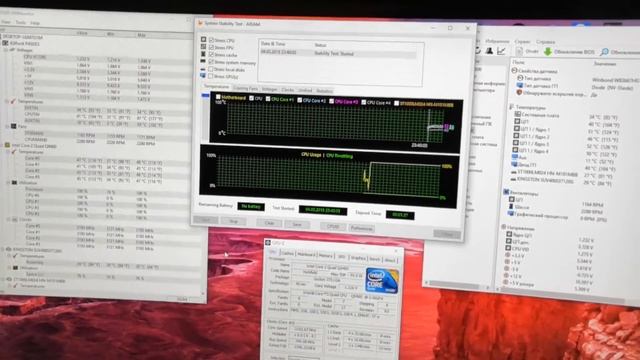Click the refresh toolbar icon in AIDA64

coord(478,50)
